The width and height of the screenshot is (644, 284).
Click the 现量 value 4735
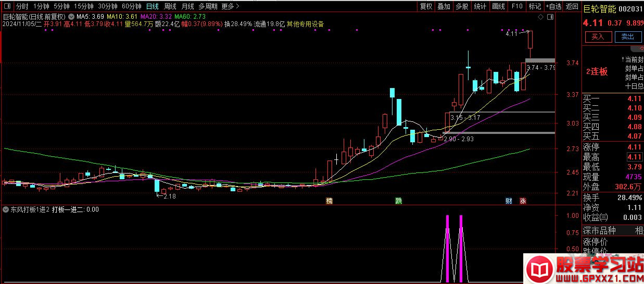coord(633,177)
